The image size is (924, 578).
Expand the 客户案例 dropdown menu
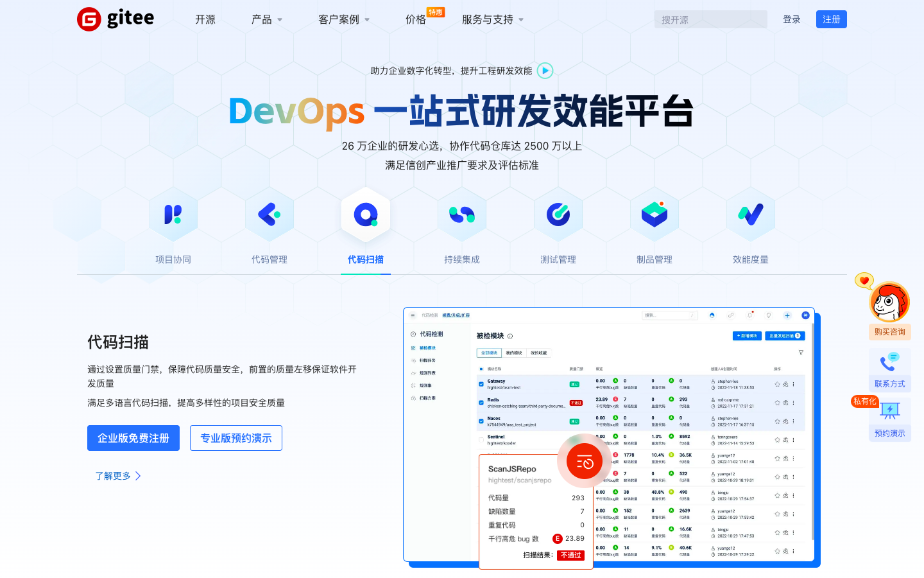(344, 20)
